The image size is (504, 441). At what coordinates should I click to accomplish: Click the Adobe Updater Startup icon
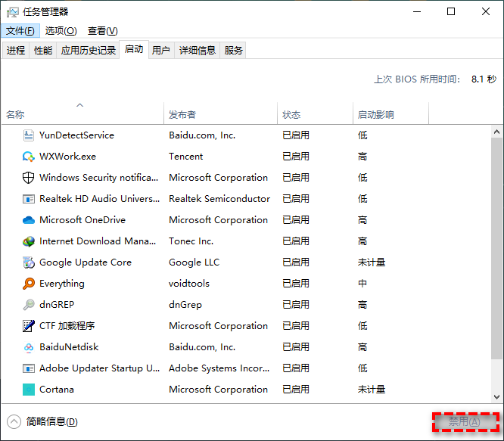(28, 368)
